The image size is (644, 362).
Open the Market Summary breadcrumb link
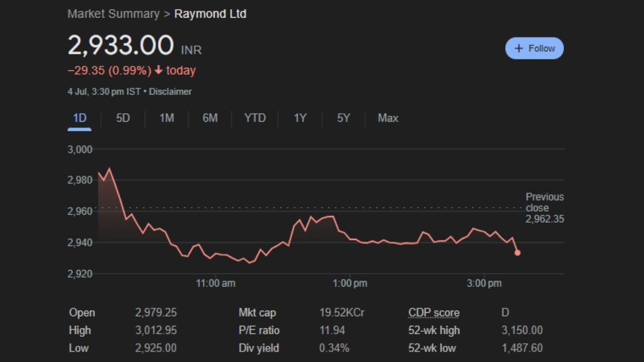[113, 14]
